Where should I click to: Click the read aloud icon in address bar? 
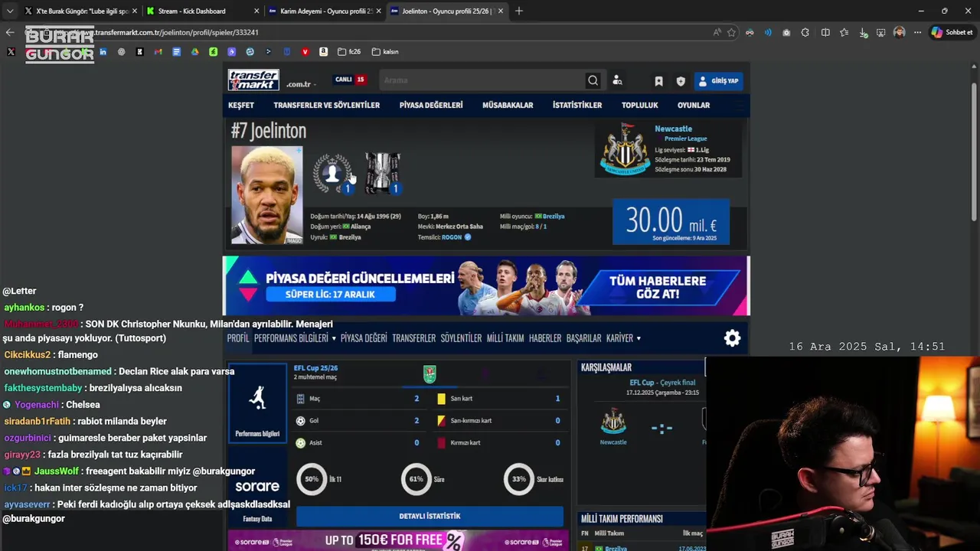click(x=717, y=32)
